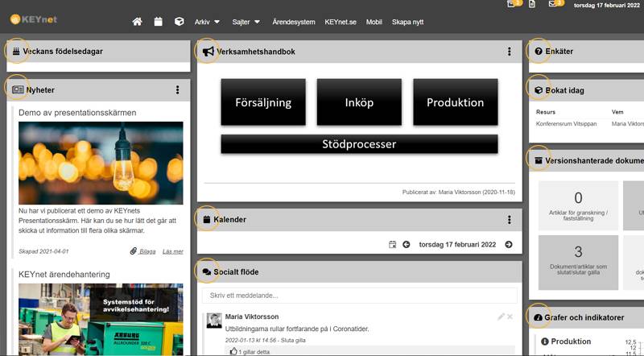Open Ärendesystem from the navigation bar

pos(294,22)
